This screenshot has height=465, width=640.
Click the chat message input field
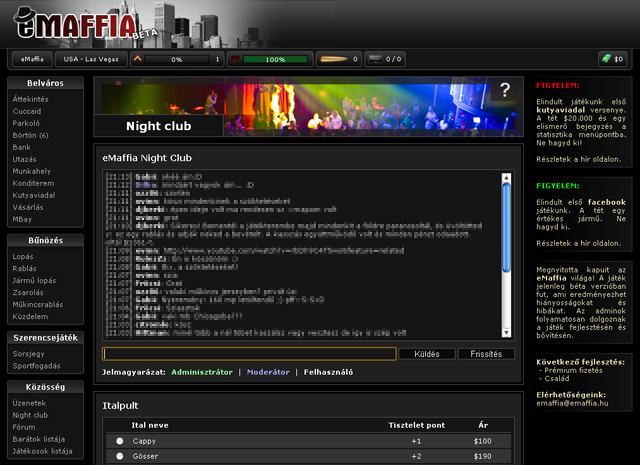249,354
